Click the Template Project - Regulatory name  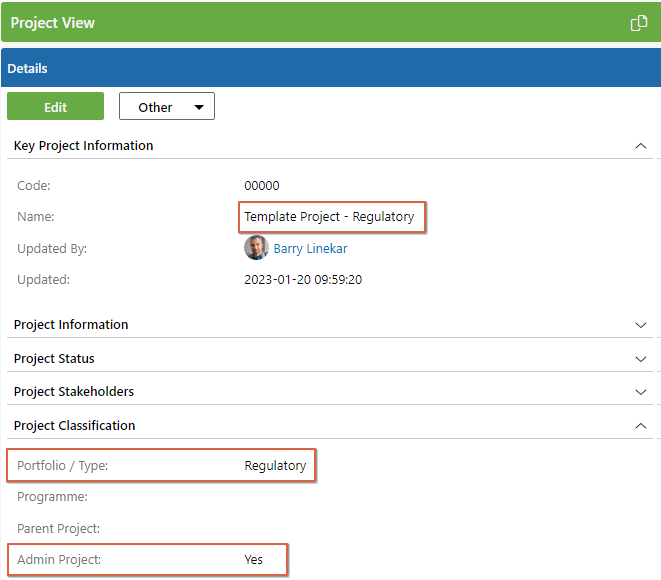pyautogui.click(x=329, y=217)
